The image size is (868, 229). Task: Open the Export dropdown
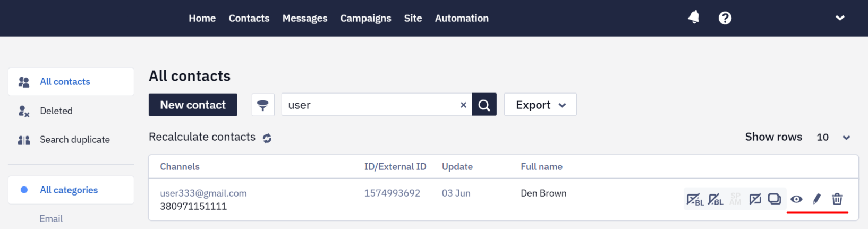540,105
